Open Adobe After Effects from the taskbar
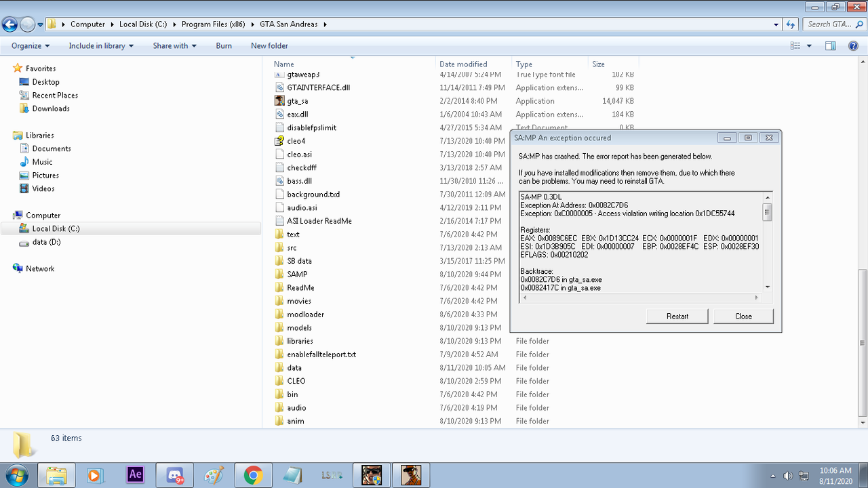 [x=135, y=474]
